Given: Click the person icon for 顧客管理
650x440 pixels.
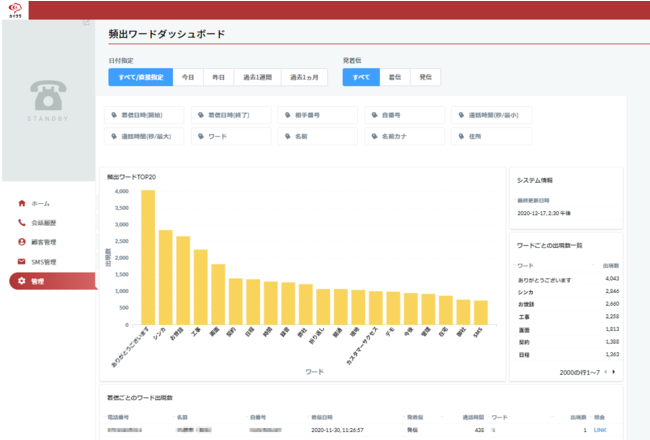Looking at the screenshot, I should 22,242.
